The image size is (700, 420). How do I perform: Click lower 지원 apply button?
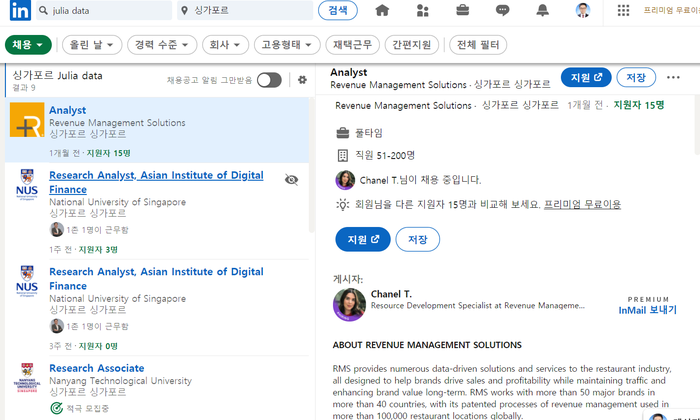point(363,239)
